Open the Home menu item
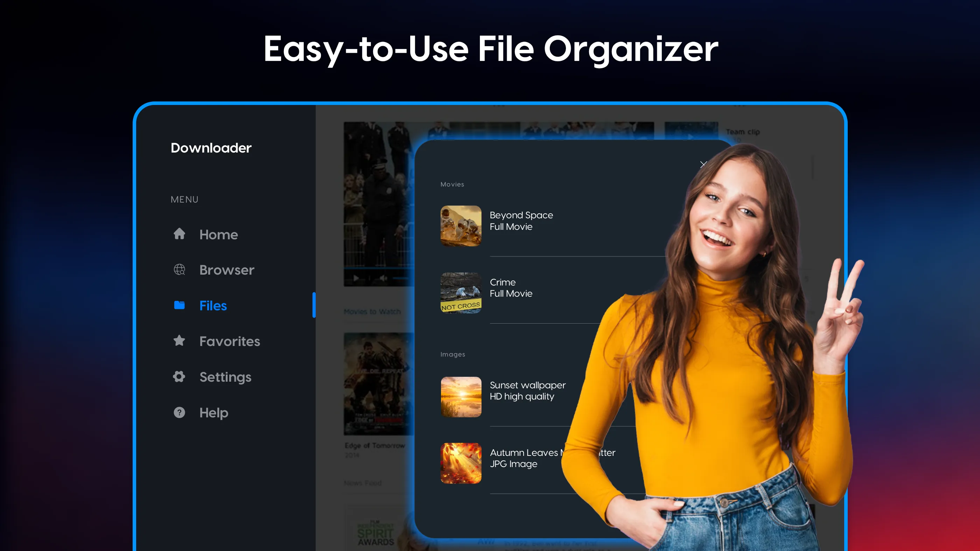This screenshot has height=551, width=980. coord(218,235)
